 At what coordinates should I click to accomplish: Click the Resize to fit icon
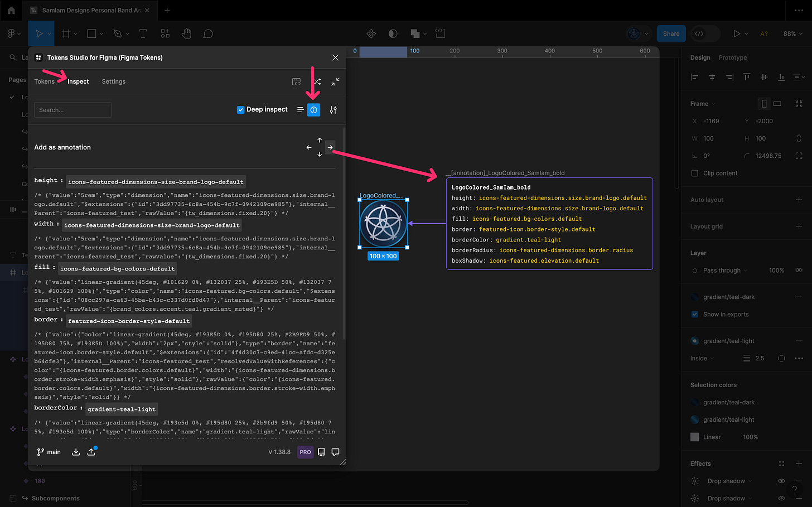(x=799, y=104)
